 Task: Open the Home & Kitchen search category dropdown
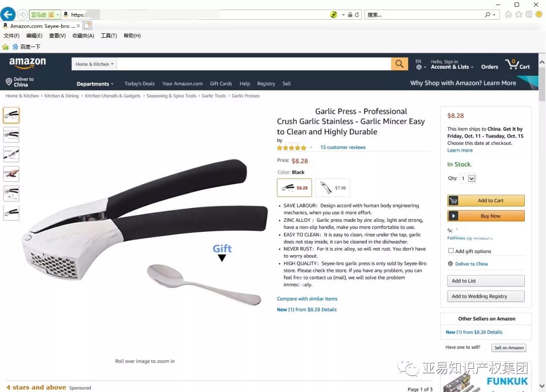click(95, 64)
